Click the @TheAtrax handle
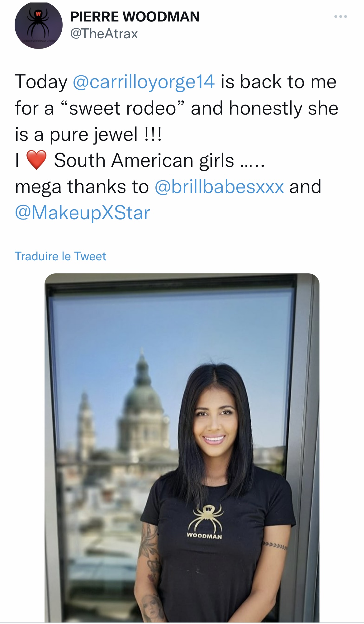 coord(104,34)
